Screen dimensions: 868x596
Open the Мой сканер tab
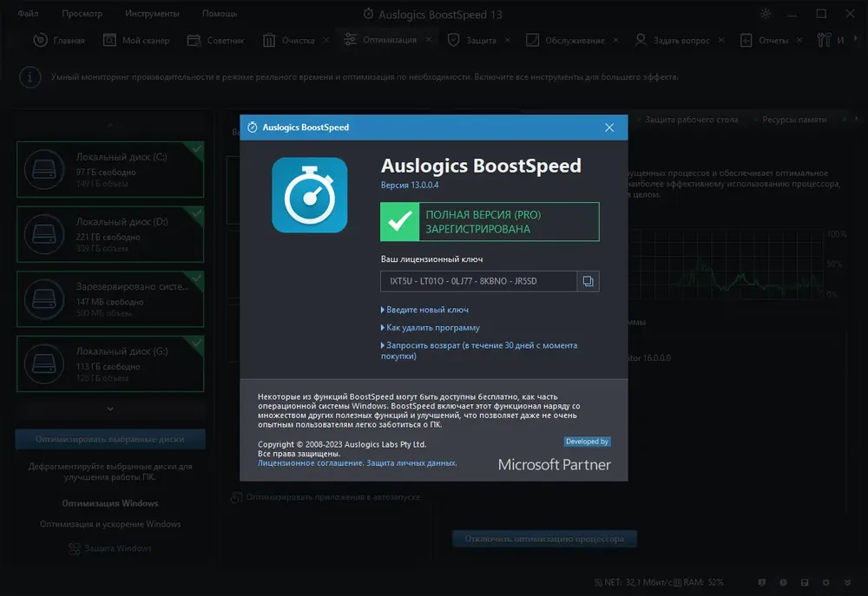pyautogui.click(x=135, y=40)
